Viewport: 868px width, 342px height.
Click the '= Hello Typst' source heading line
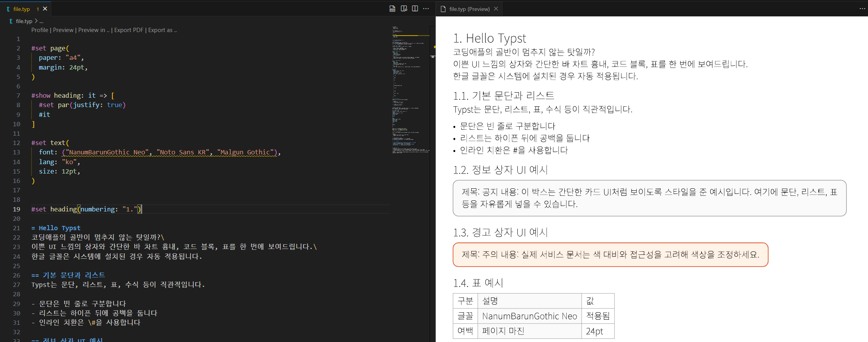tap(56, 228)
